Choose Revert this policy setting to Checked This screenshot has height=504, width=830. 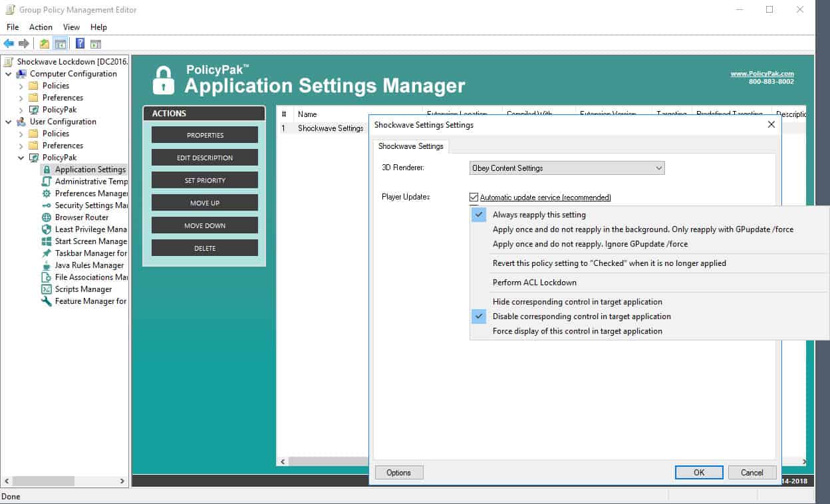coord(649,263)
